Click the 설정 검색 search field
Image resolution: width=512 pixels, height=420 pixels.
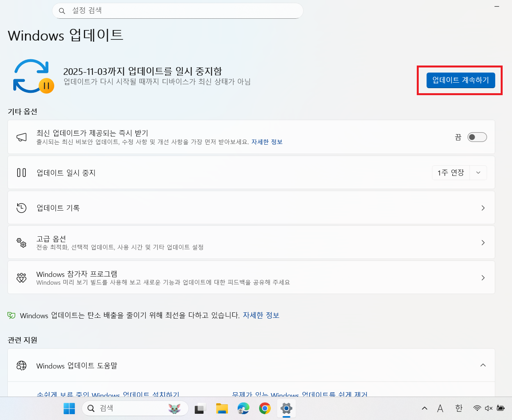(x=178, y=11)
